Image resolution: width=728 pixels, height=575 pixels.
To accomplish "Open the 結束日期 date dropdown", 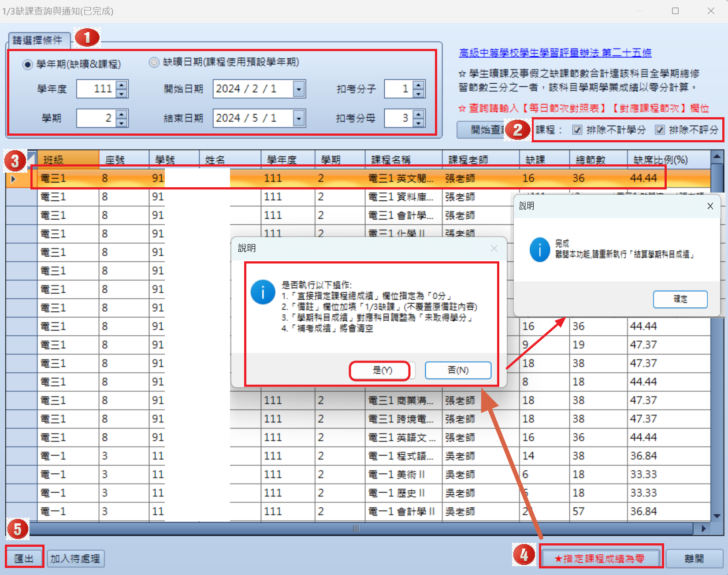I will (x=299, y=118).
